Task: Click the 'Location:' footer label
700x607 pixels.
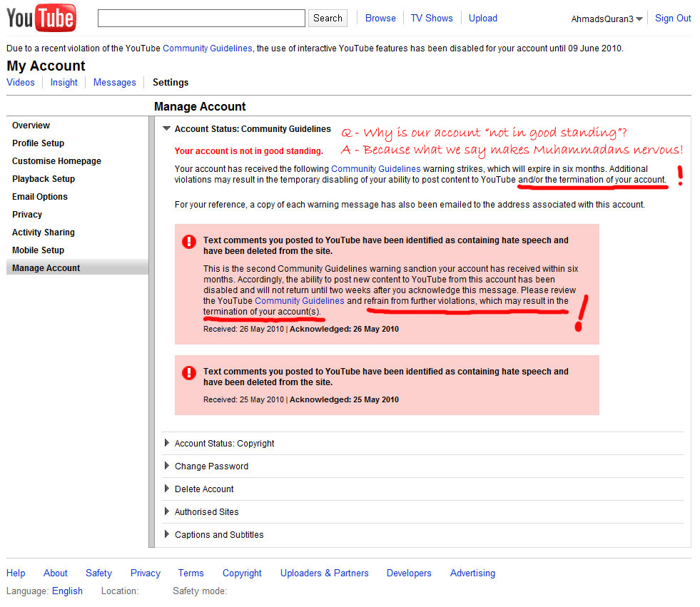Action: pyautogui.click(x=120, y=591)
